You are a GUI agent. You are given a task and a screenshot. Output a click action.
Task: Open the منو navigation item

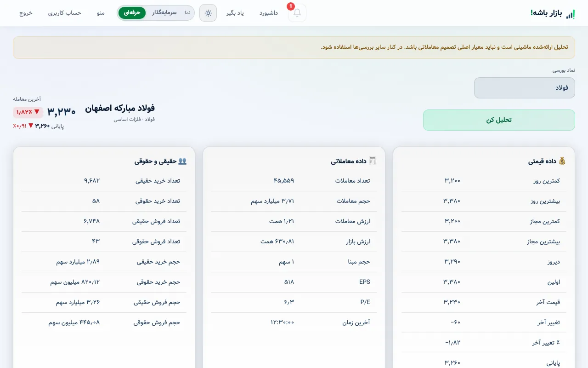(101, 13)
